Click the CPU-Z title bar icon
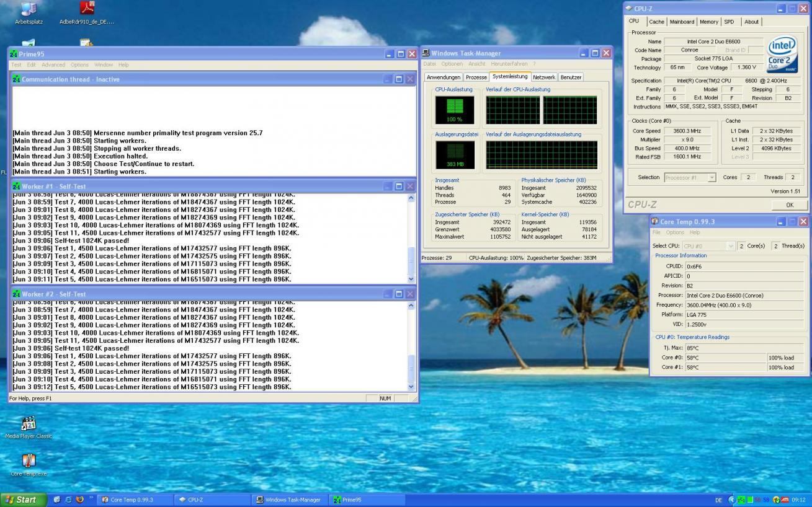 point(629,9)
